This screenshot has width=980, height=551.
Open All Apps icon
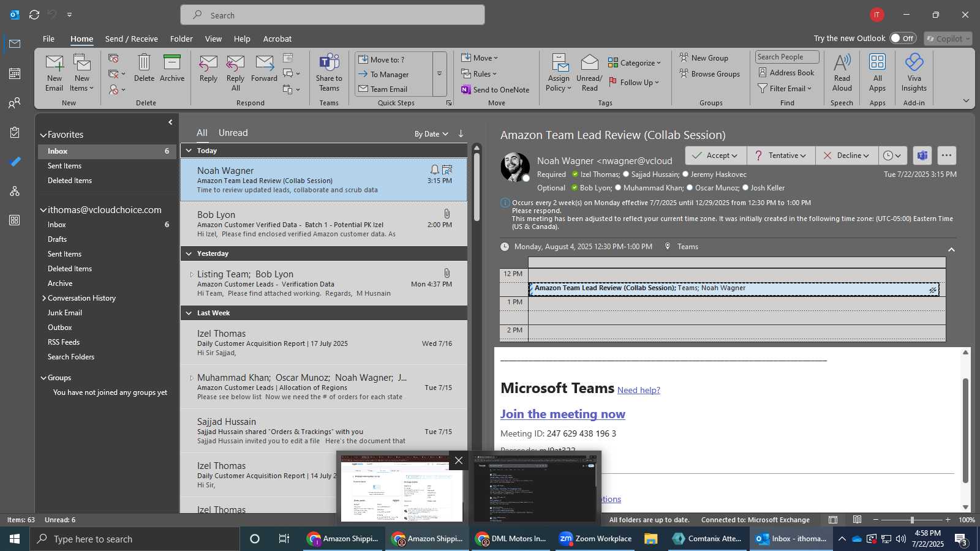(877, 62)
